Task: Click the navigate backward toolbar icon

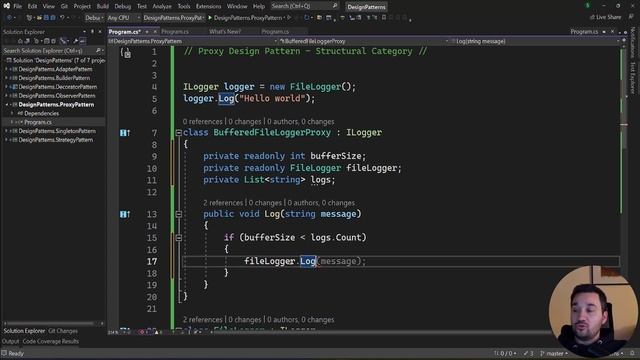Action: click(9, 18)
